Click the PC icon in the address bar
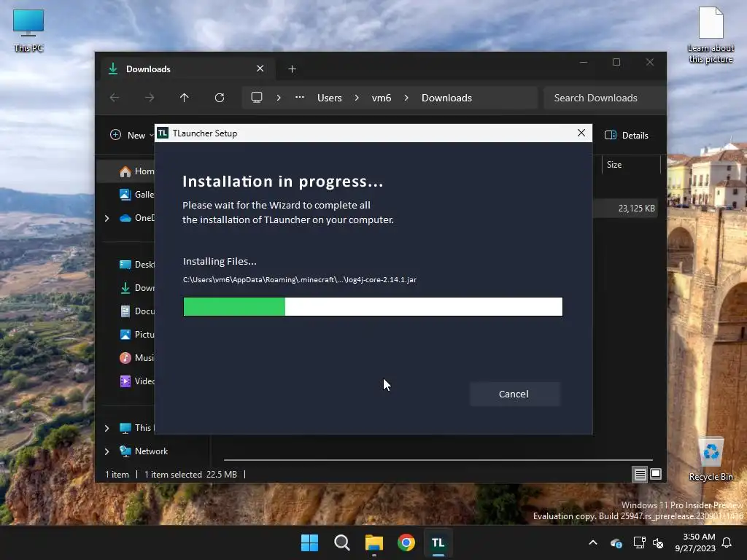The height and width of the screenshot is (560, 747). click(x=257, y=98)
